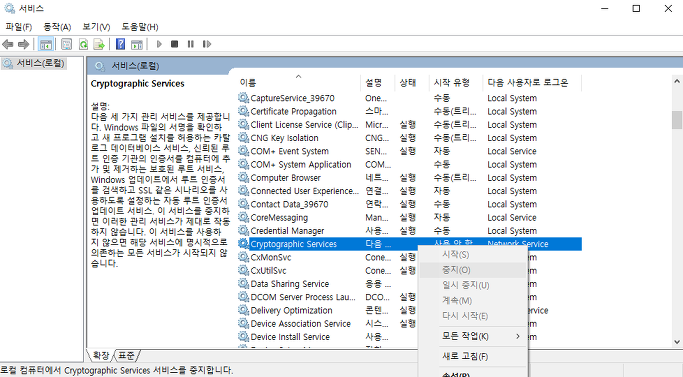Open the 도움말(H) menu
Image resolution: width=683 pixels, height=377 pixels.
click(140, 27)
